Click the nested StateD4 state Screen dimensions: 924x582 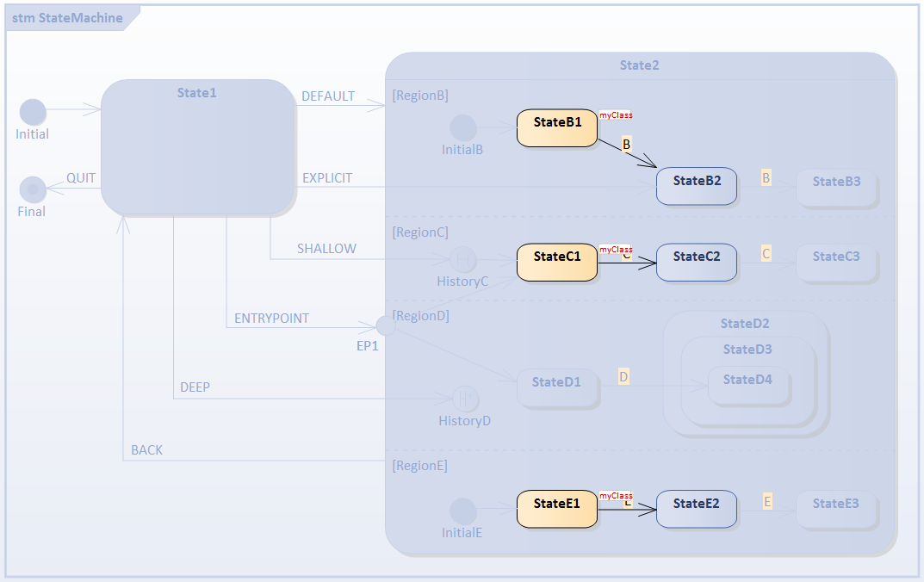747,379
